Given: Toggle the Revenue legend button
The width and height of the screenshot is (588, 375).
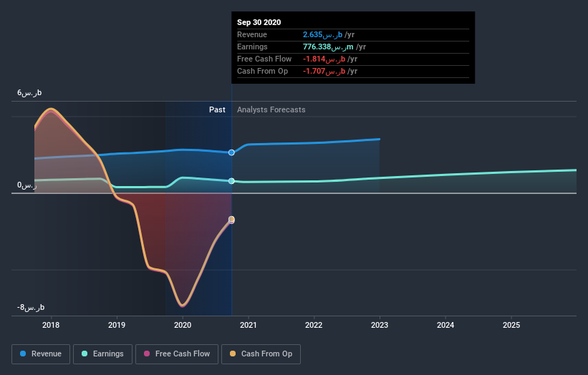Looking at the screenshot, I should 41,354.
